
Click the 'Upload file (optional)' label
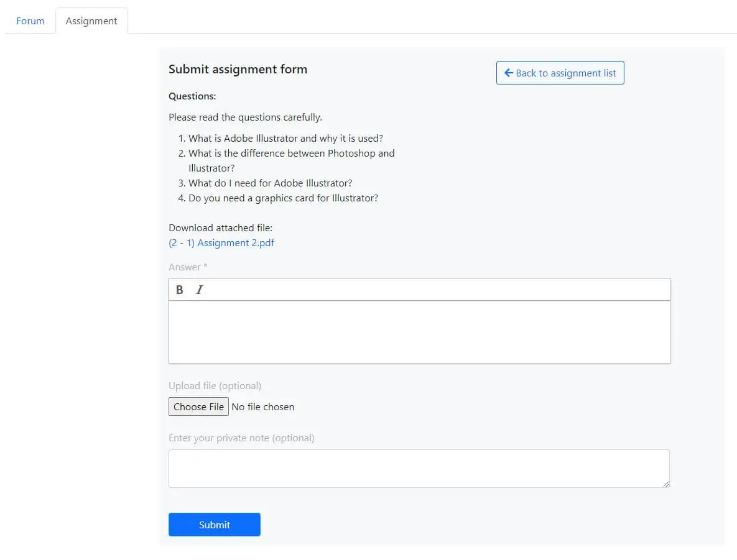point(215,386)
